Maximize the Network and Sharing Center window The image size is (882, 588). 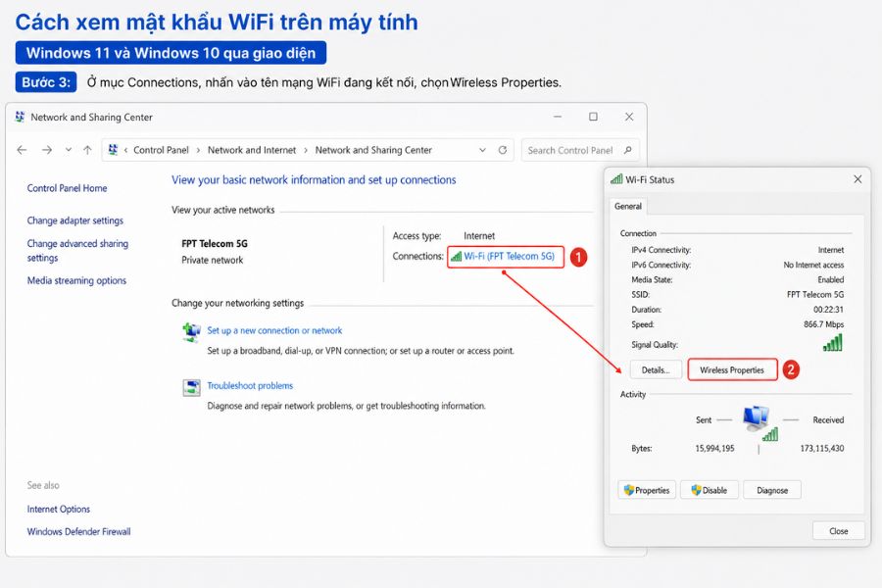[x=593, y=117]
